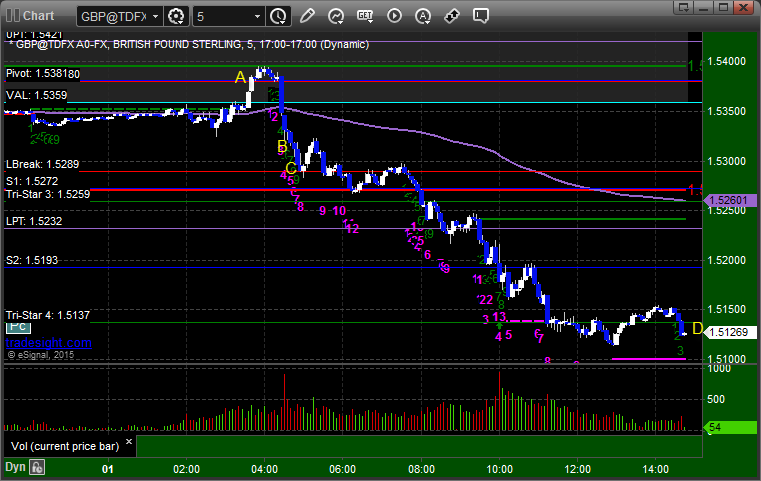Click the magenta 10 count label
This screenshot has height=481, width=761.
tap(339, 211)
